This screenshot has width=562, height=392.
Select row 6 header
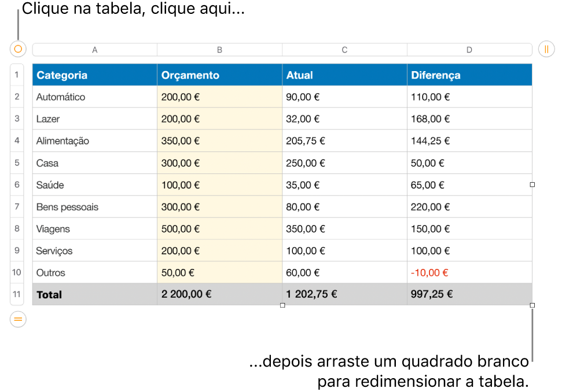(x=17, y=184)
